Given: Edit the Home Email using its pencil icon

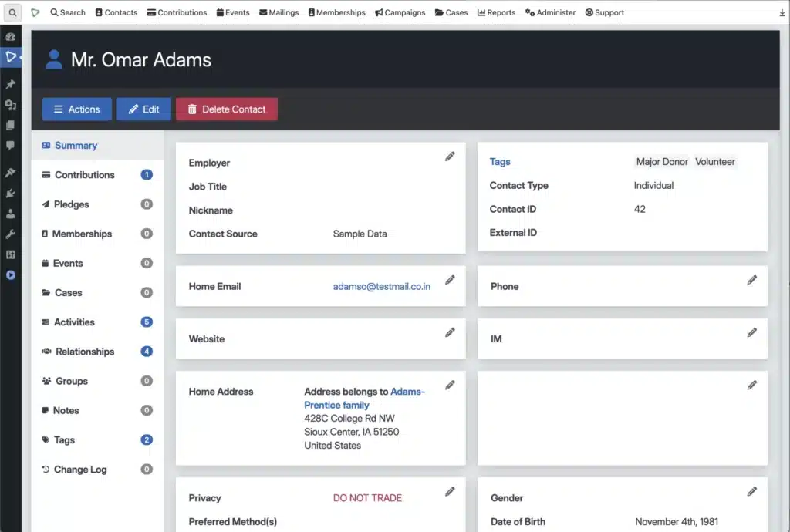Looking at the screenshot, I should tap(451, 279).
